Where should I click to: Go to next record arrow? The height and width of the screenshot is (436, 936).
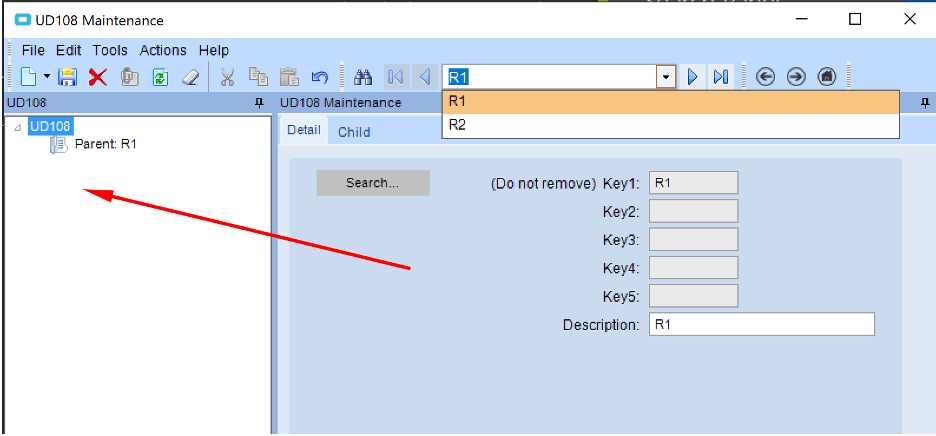click(x=692, y=77)
